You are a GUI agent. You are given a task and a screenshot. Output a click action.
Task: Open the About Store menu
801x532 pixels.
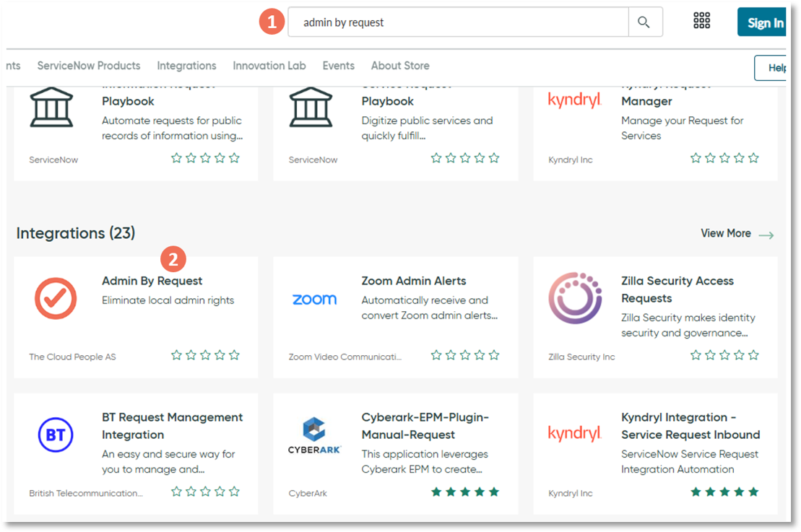400,66
